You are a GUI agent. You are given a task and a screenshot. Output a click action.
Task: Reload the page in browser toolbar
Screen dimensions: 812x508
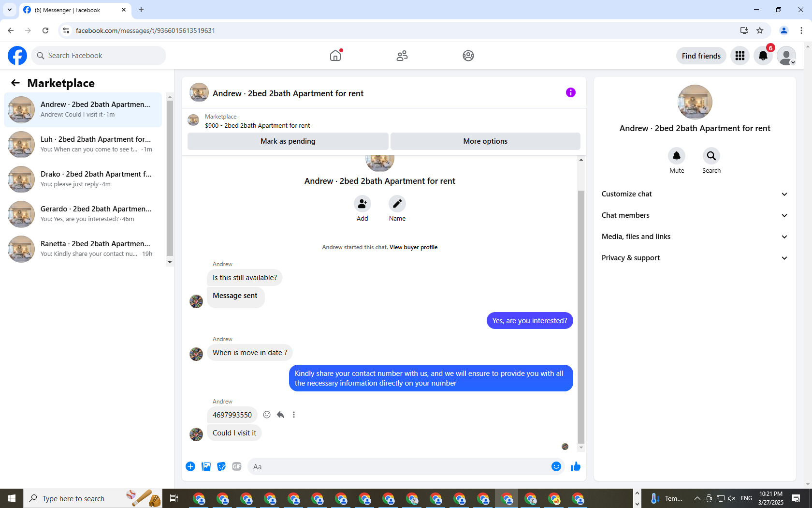point(45,30)
